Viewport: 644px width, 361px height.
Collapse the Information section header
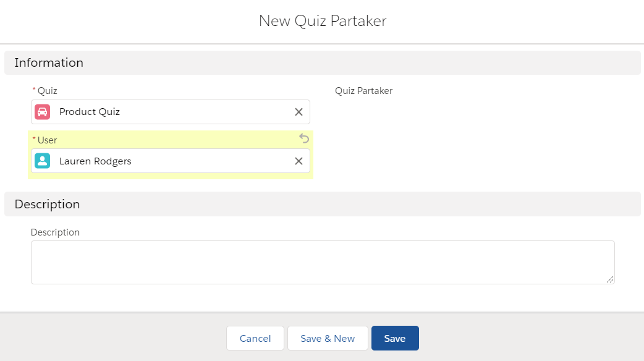point(49,62)
